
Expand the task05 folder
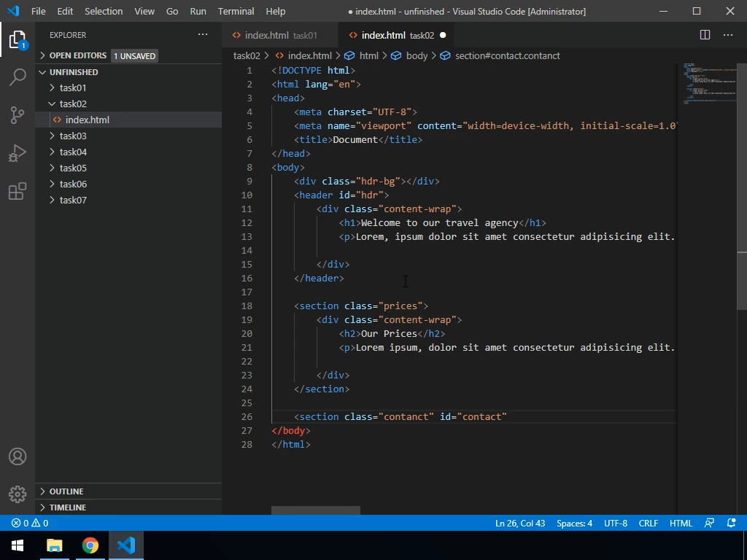coord(73,168)
